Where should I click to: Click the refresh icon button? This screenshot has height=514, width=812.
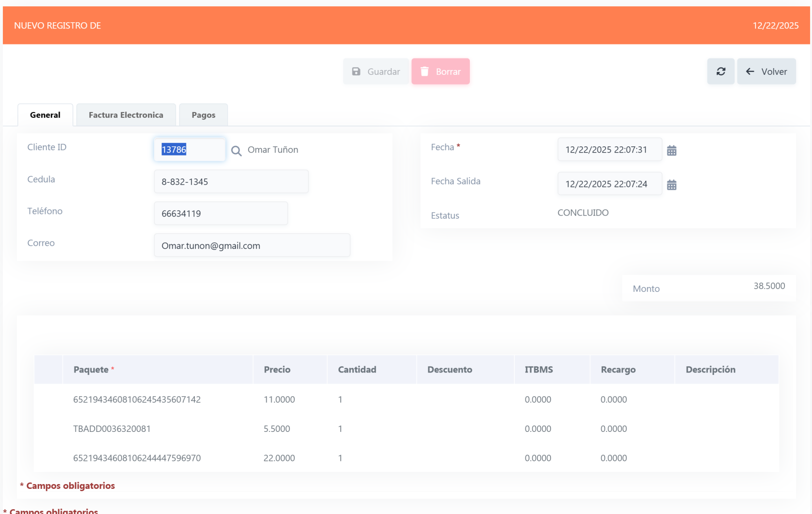720,71
